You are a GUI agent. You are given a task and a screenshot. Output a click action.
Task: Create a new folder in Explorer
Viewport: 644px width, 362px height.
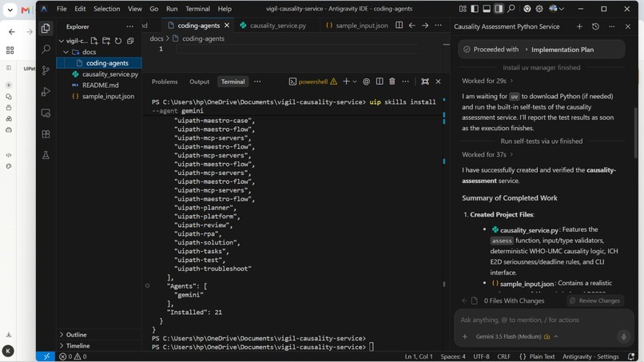pos(106,41)
